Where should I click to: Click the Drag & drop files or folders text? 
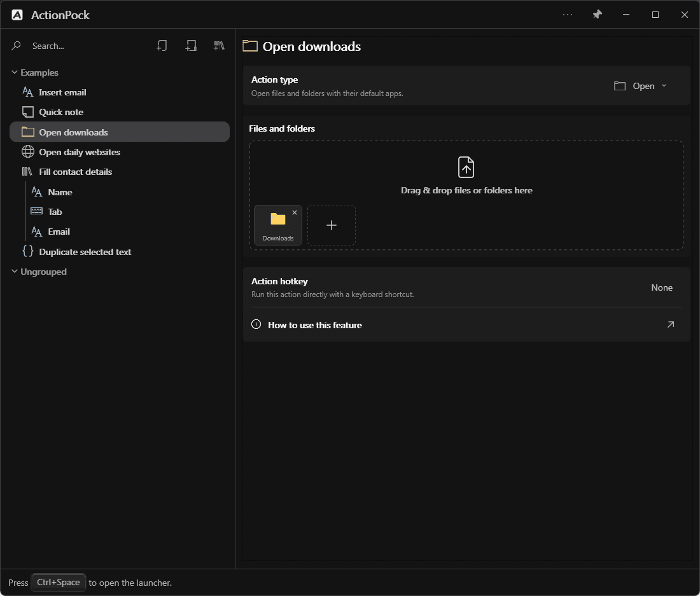pyautogui.click(x=466, y=190)
